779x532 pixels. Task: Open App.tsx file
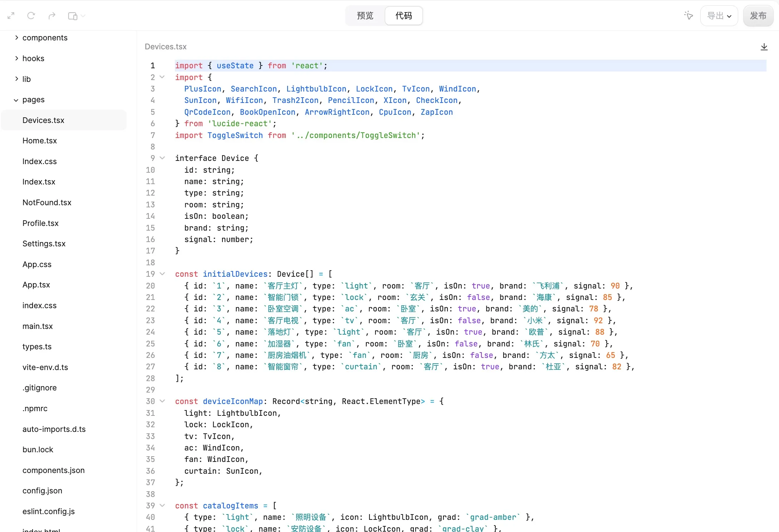36,285
